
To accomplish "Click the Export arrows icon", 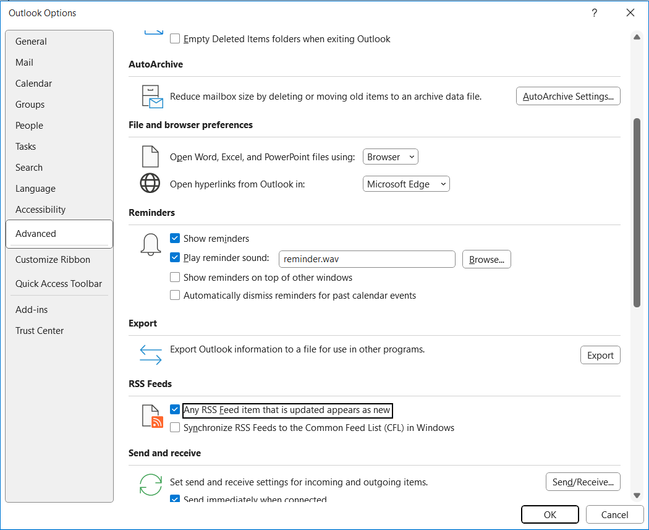I will point(151,355).
